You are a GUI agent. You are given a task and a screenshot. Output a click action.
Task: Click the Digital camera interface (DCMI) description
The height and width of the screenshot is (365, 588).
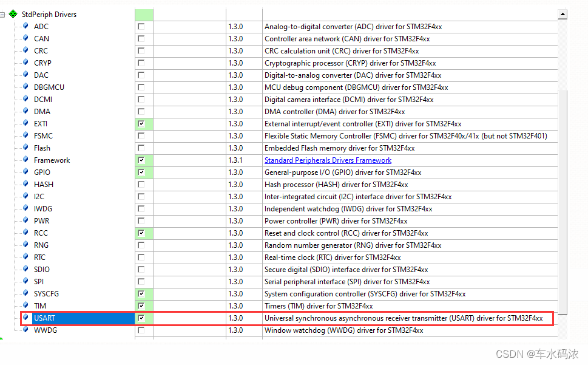[x=349, y=100]
